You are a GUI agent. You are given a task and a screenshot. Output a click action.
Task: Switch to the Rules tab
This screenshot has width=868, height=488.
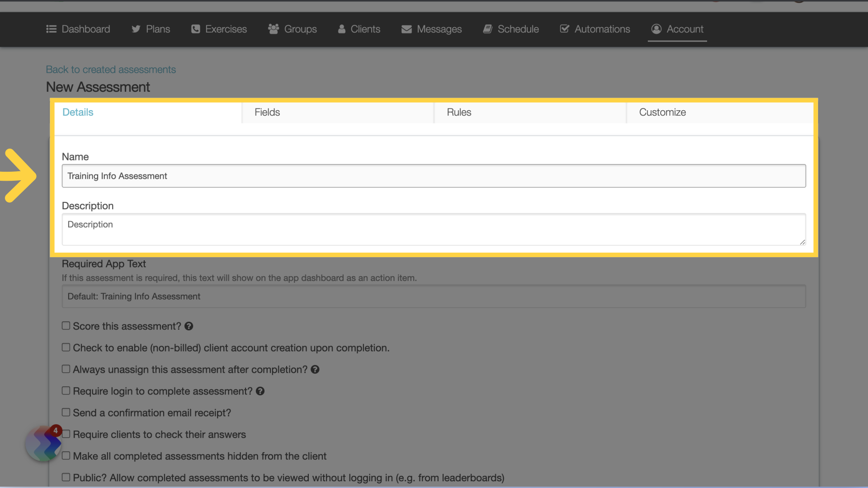tap(459, 112)
